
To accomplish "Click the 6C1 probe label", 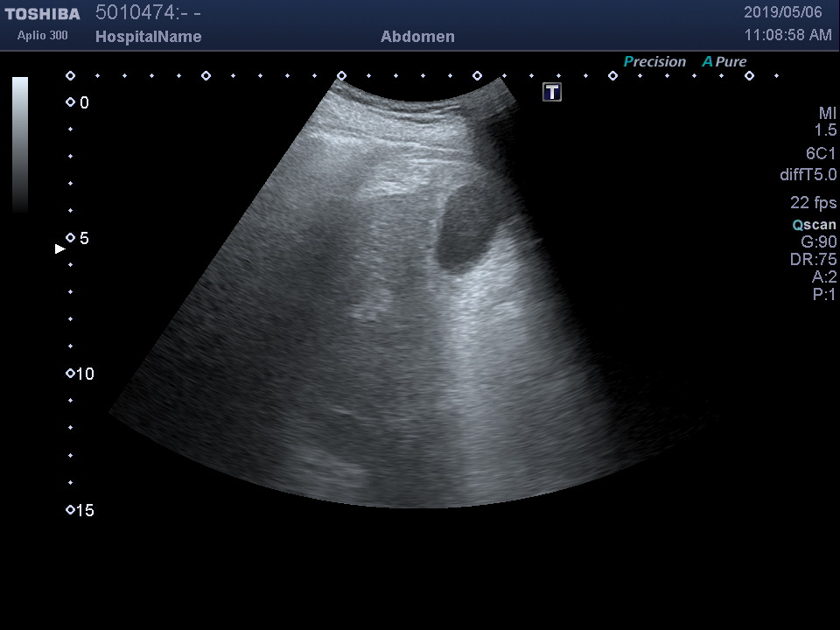I will [821, 154].
